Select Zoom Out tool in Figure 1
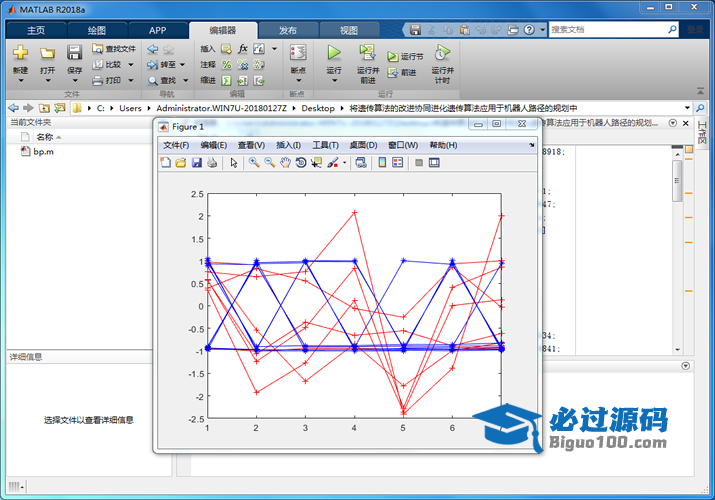The height and width of the screenshot is (500, 715). [269, 163]
